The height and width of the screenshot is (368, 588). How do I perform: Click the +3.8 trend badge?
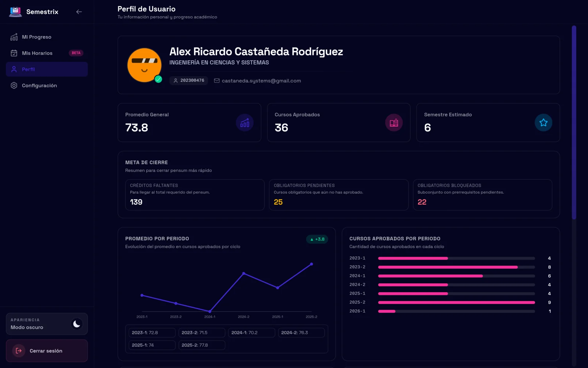tap(317, 239)
